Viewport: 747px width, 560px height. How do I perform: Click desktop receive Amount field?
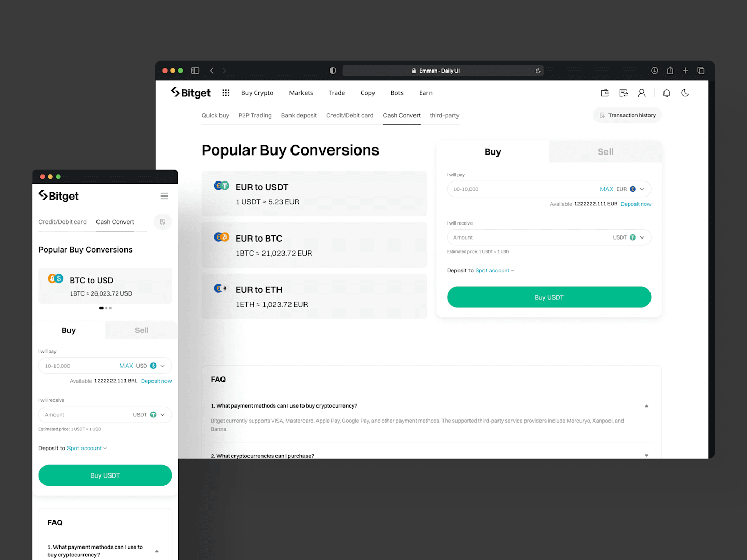[x=549, y=237]
